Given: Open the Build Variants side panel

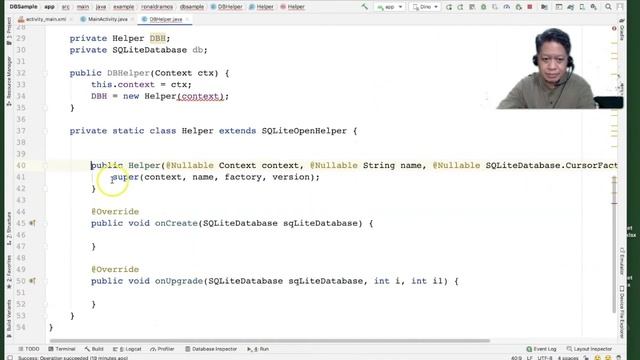Looking at the screenshot, I should 9,318.
